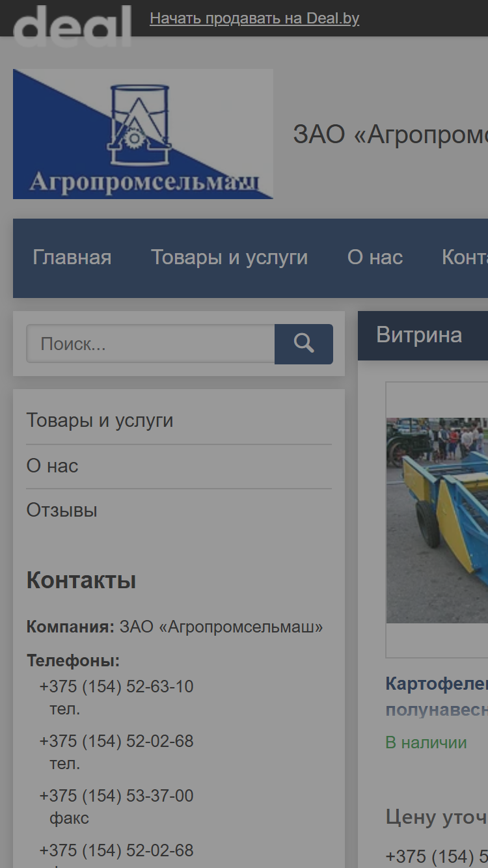Screen dimensions: 488x868
Task: Focus the Поиск search field
Action: click(150, 344)
